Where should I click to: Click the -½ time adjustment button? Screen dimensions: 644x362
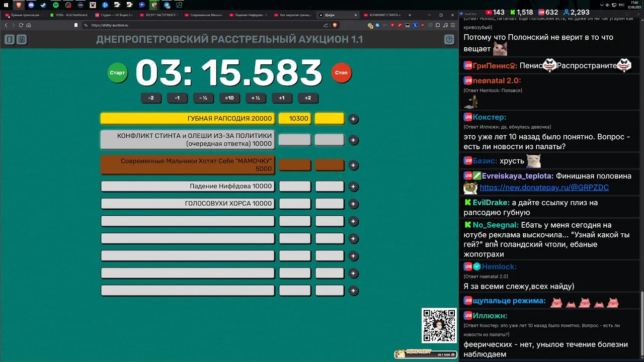click(x=203, y=98)
